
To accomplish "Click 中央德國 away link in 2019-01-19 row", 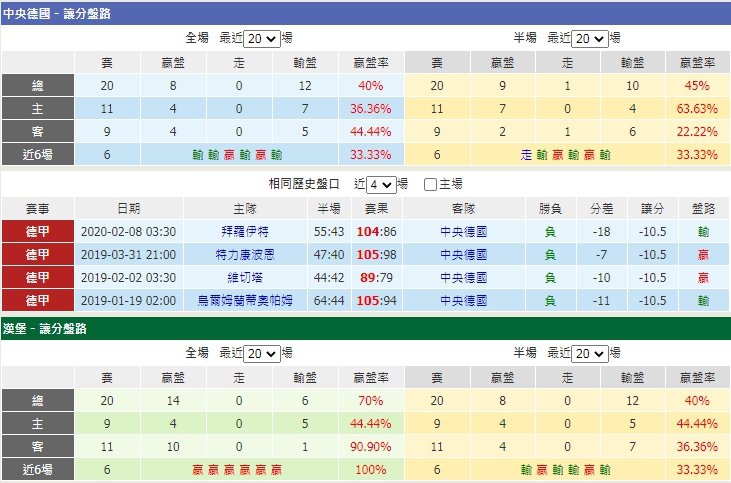I will [463, 300].
